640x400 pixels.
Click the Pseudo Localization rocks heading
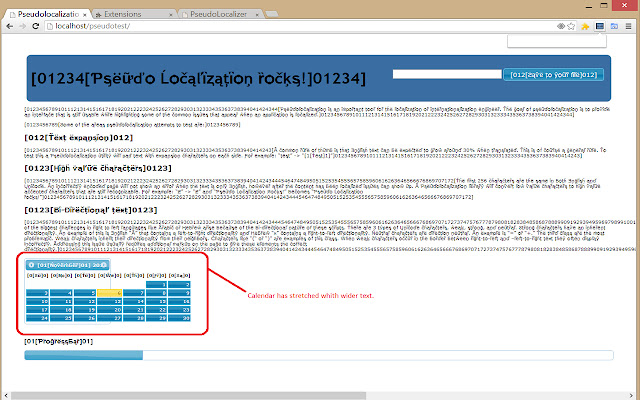click(x=198, y=78)
